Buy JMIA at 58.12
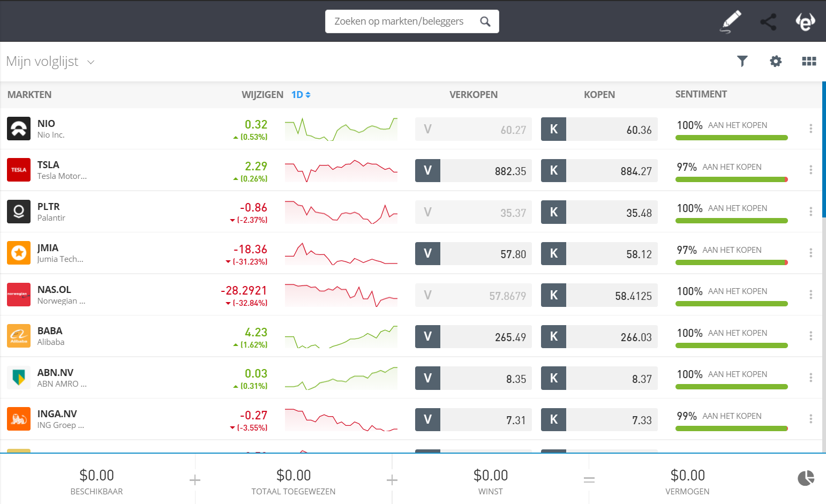This screenshot has height=504, width=826. (599, 253)
